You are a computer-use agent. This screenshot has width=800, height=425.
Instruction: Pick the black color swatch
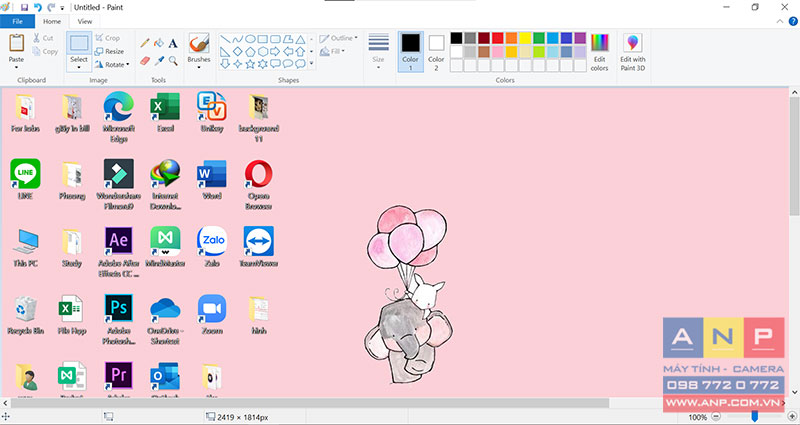[456, 38]
